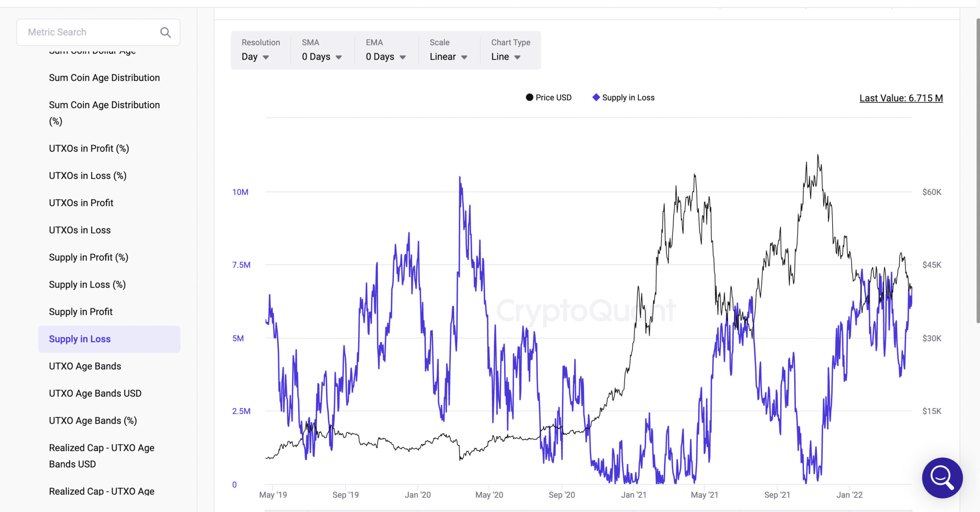Viewport: 980px width, 512px height.
Task: Select Sum Coin Age Distribution (%) metric
Action: coord(105,113)
